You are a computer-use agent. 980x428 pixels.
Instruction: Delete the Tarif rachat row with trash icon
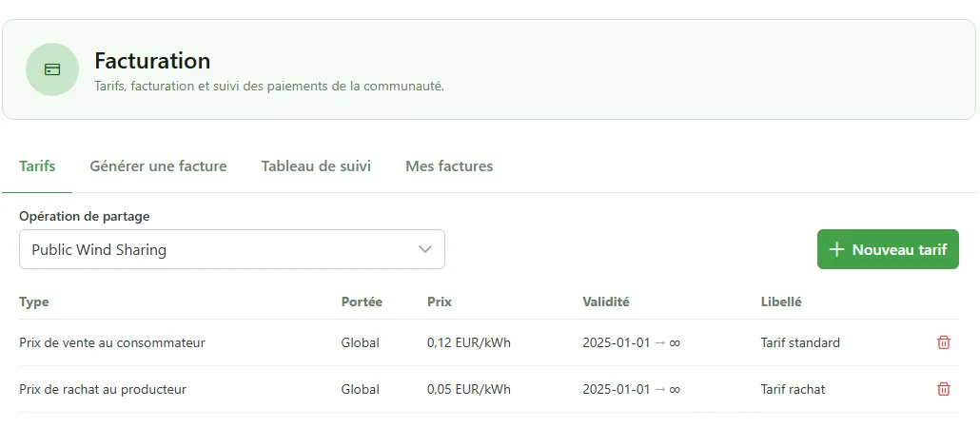pos(943,389)
